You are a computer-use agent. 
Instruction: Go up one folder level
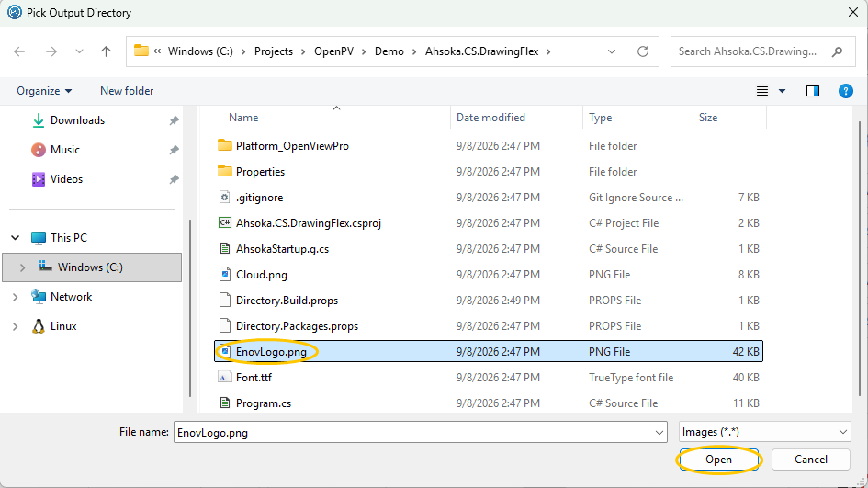point(106,51)
